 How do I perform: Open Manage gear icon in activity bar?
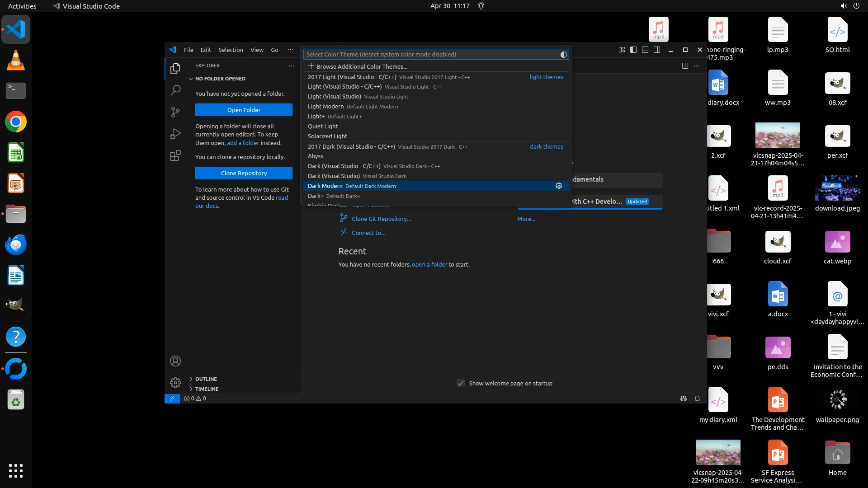pos(175,383)
